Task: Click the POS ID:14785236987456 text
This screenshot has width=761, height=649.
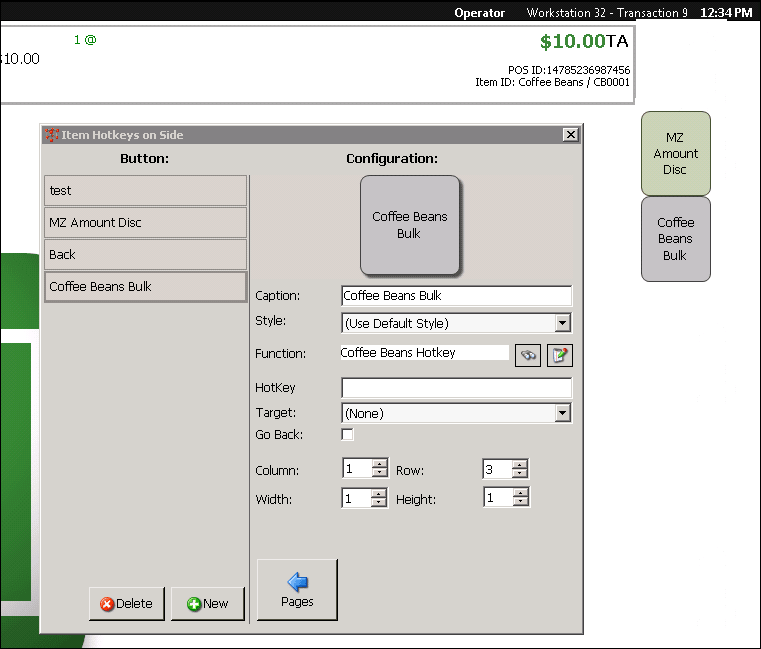Action: (569, 70)
